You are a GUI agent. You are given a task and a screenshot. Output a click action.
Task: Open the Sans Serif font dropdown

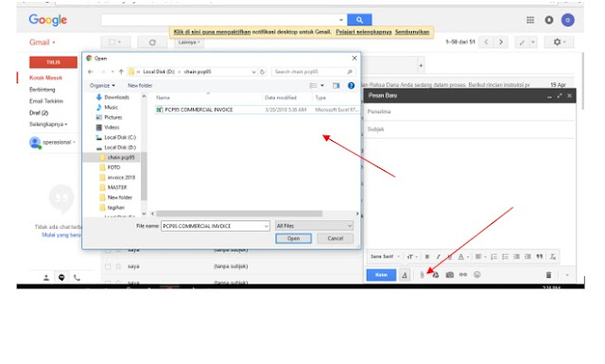[x=385, y=257]
